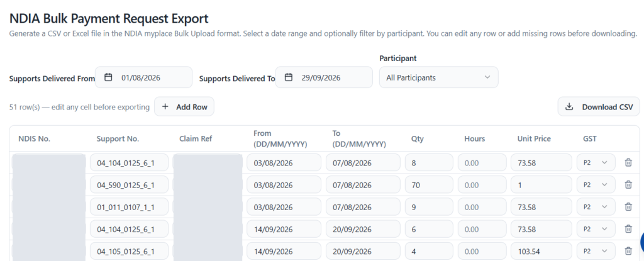Edit From date in Qty 70 row
This screenshot has height=261, width=644.
tap(284, 185)
